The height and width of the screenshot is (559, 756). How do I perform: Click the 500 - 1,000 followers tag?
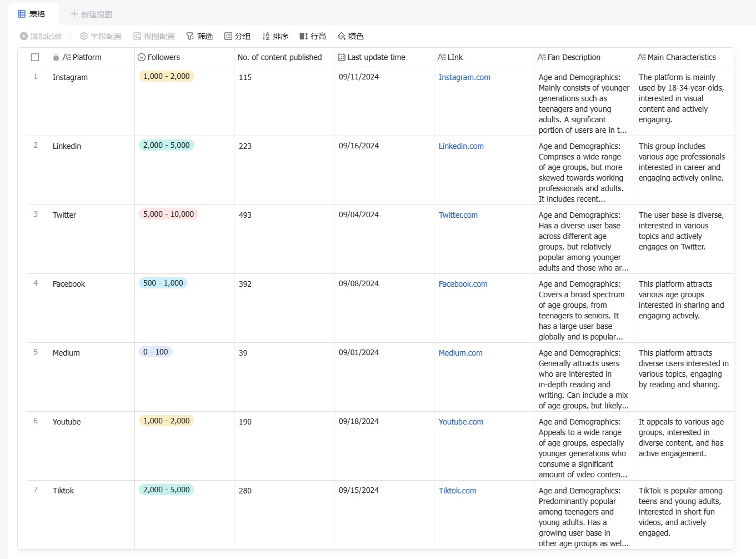[163, 283]
